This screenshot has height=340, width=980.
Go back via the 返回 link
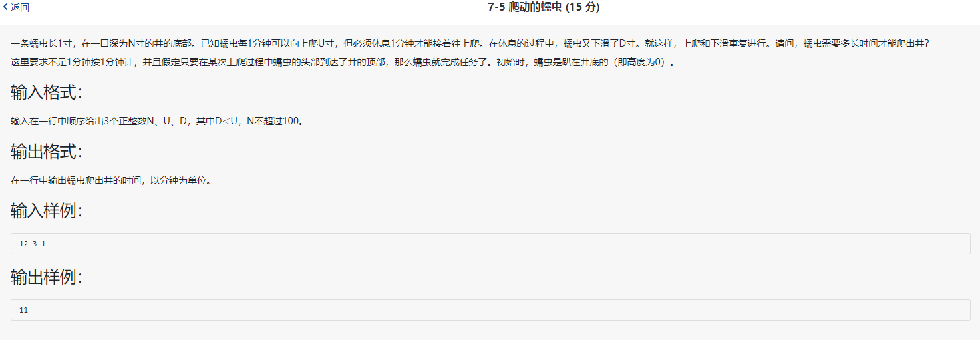click(x=20, y=7)
